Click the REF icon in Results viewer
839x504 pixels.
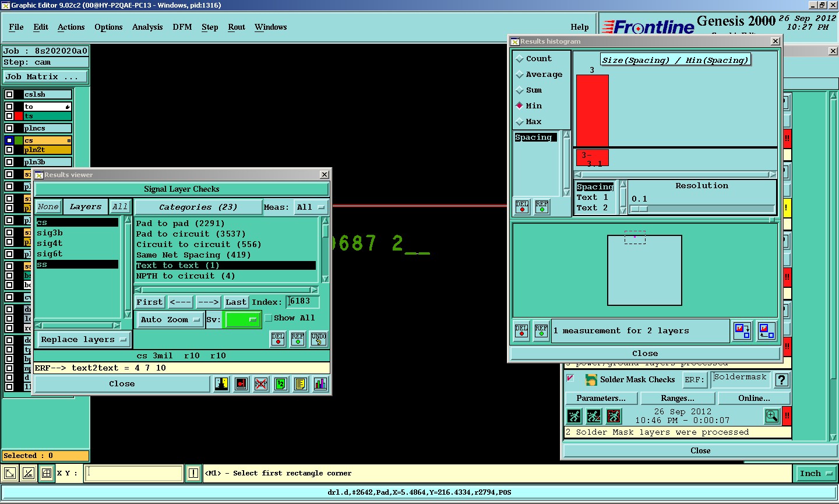point(298,339)
